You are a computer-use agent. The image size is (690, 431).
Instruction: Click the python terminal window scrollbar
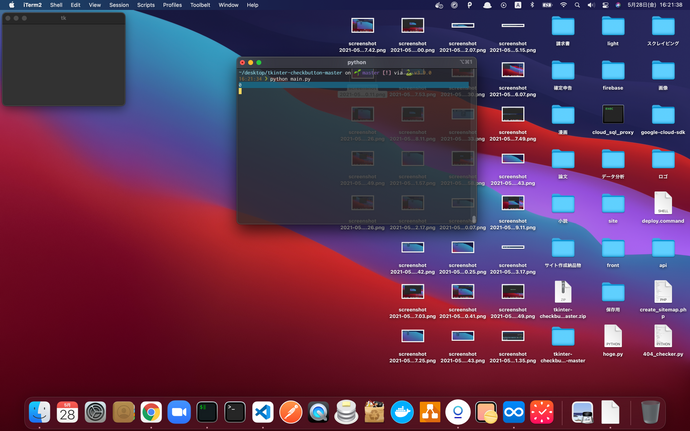coord(474,219)
